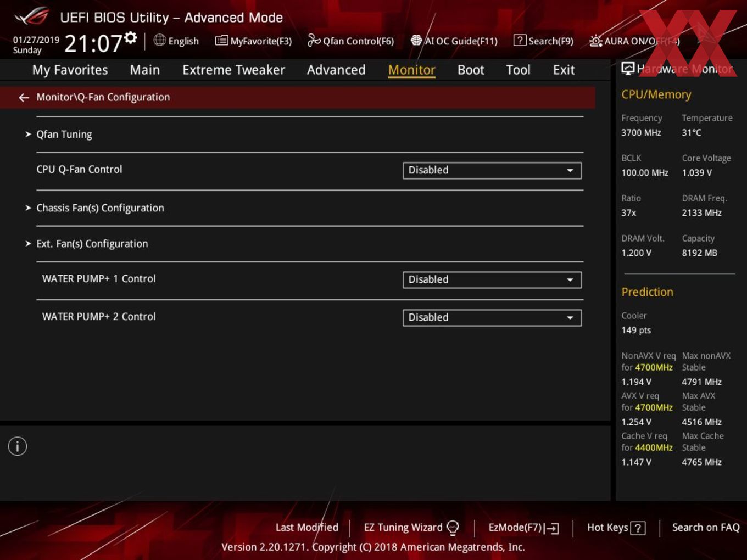Click MyFavorite(F3) label
Image resolution: width=747 pixels, height=560 pixels.
pos(261,41)
